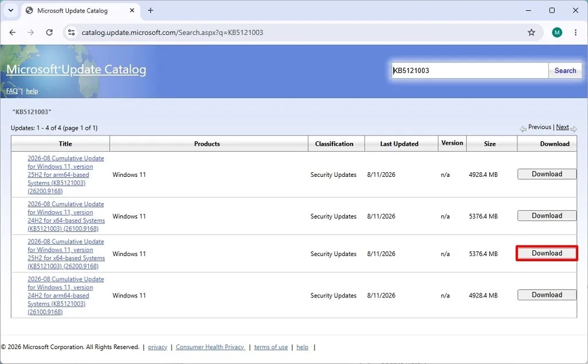Viewport: 588px width, 364px height.
Task: Sort by the Title column header
Action: tap(65, 144)
